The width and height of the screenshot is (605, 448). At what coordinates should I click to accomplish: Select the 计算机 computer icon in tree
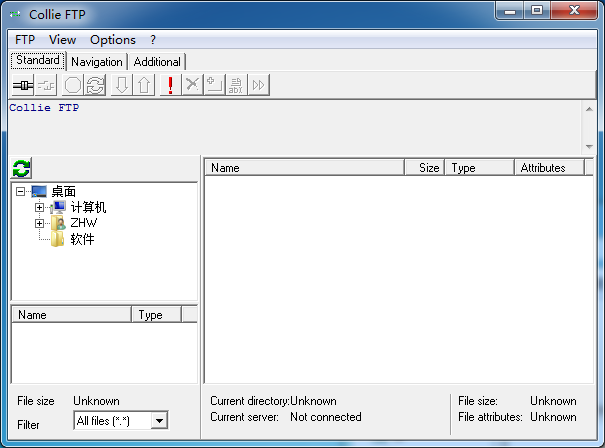point(58,207)
